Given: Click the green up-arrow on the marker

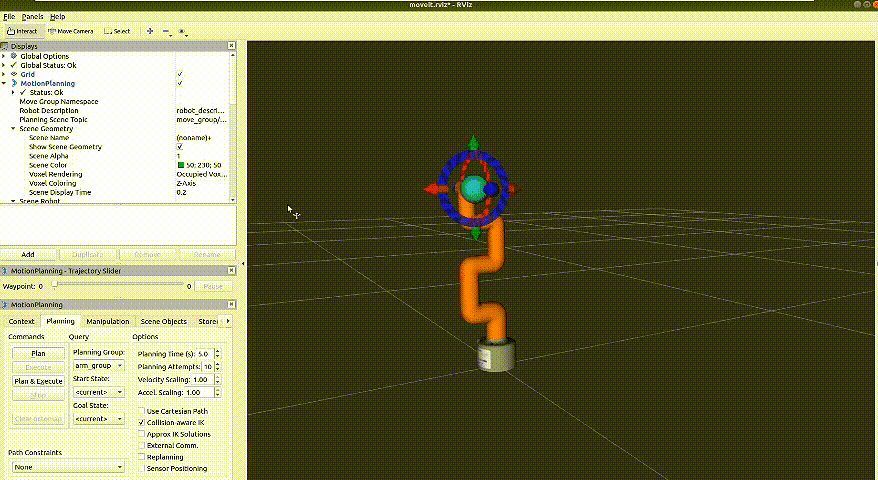Looking at the screenshot, I should [474, 142].
